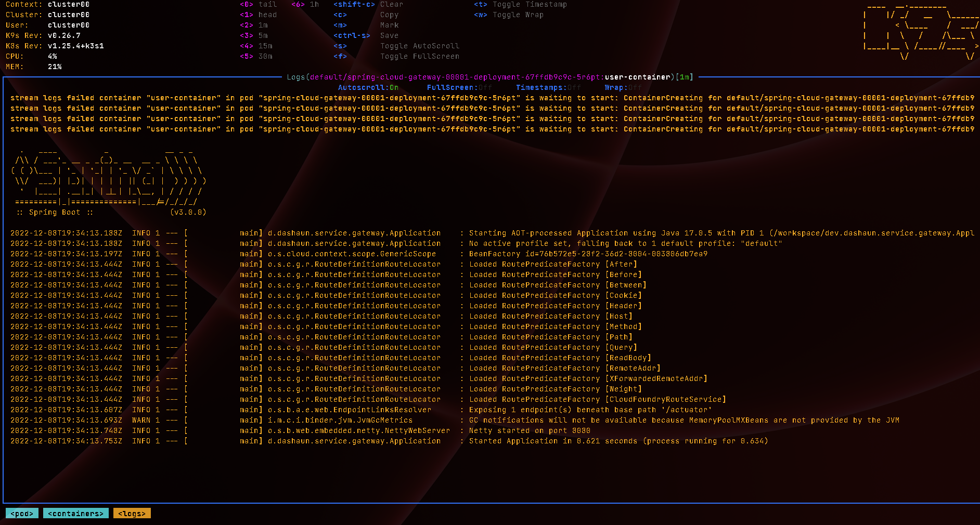The width and height of the screenshot is (980, 525).
Task: Click the <t> Toggle Timestamp shortcut
Action: 520,5
